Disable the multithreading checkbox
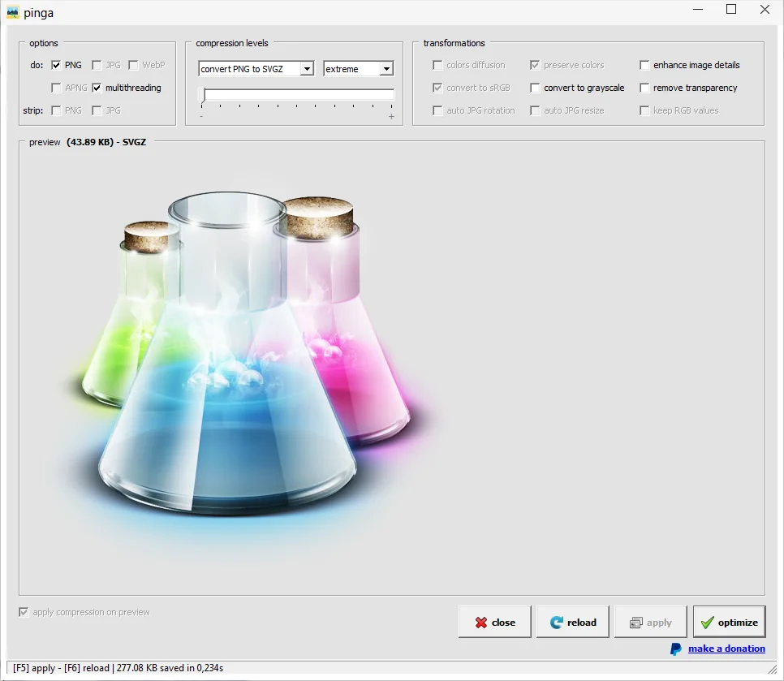Screen dimensions: 784x681 pyautogui.click(x=97, y=88)
